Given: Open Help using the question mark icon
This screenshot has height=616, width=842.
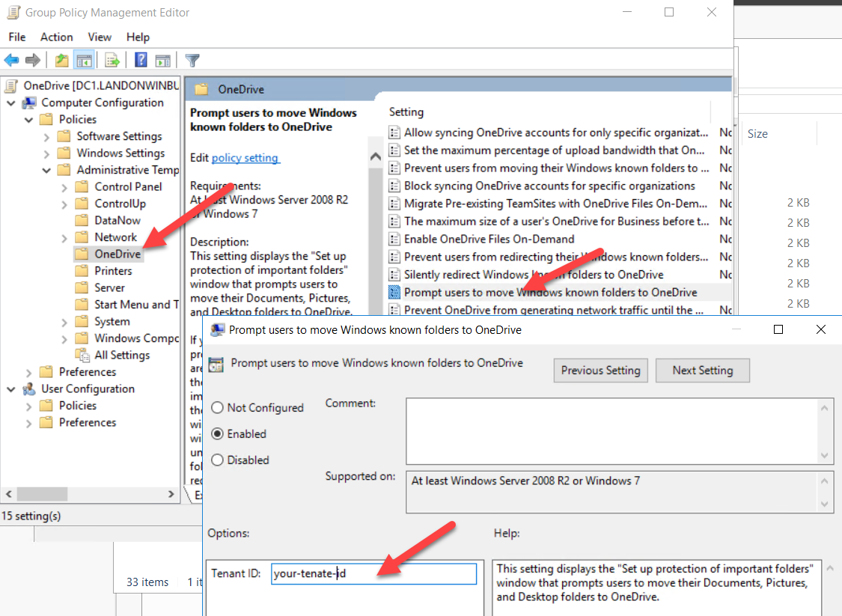Looking at the screenshot, I should [x=140, y=60].
